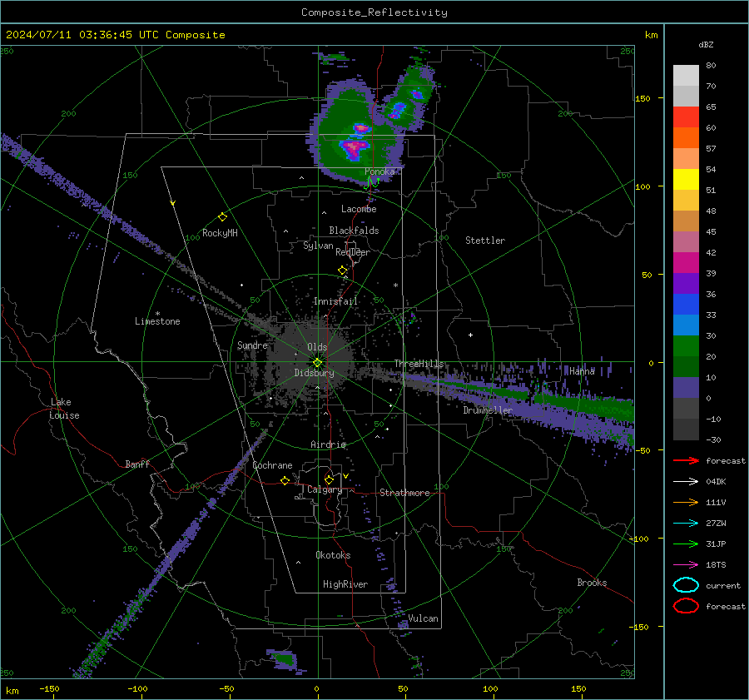Click the Calgary label

point(325,489)
